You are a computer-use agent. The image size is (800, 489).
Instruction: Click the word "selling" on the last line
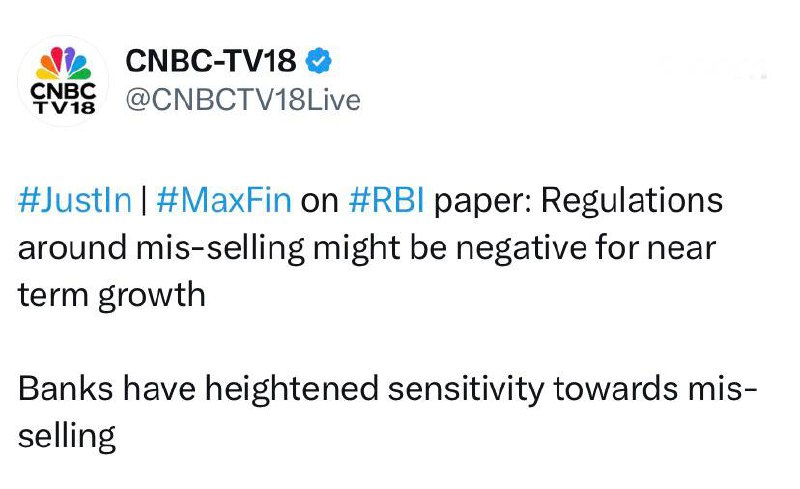coord(67,436)
